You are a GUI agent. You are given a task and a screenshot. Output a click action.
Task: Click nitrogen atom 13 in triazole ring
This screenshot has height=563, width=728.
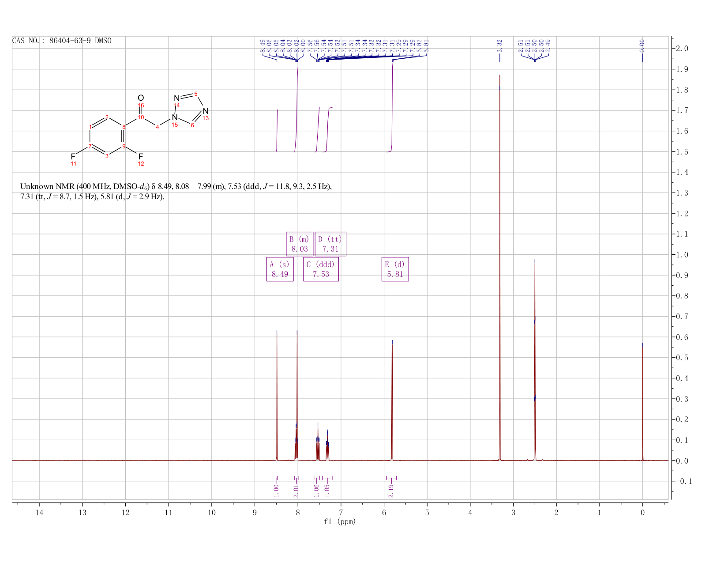(205, 111)
